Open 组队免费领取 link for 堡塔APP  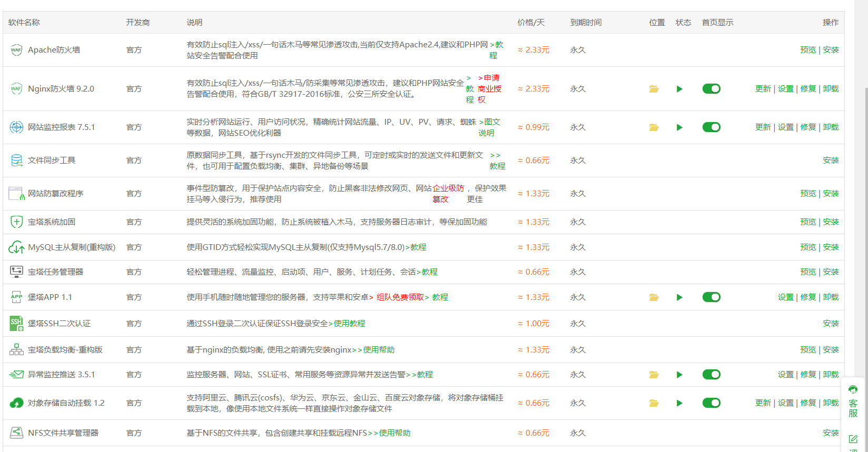[x=400, y=297]
